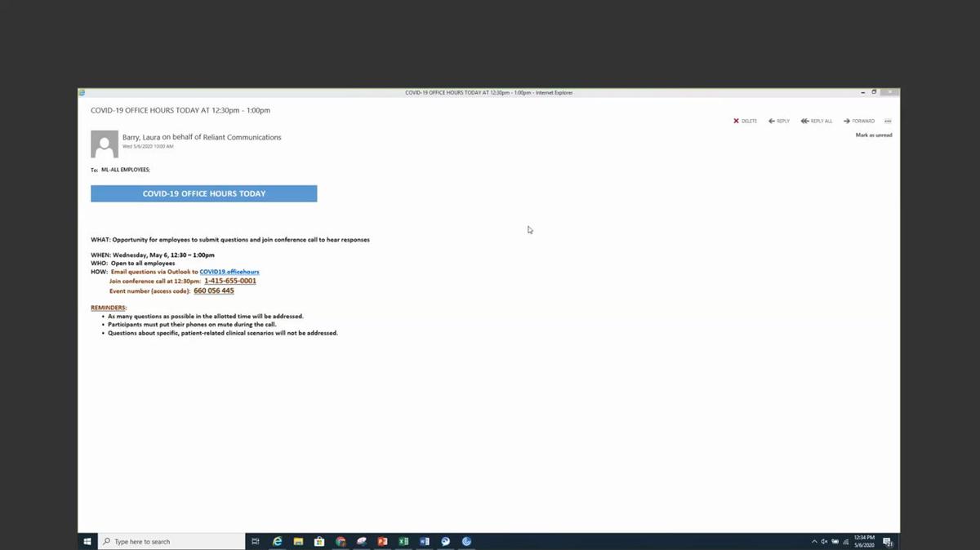Show hidden system tray icons

click(x=814, y=541)
